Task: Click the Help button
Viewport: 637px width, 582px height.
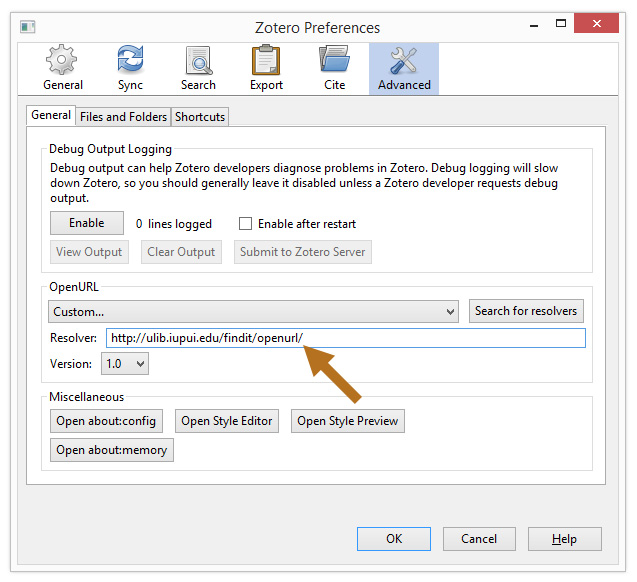Action: 565,539
